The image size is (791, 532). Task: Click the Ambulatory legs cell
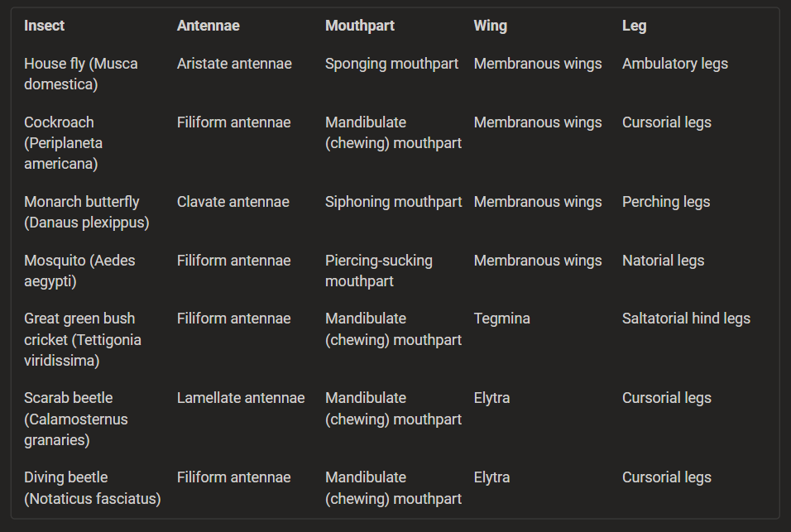point(674,64)
